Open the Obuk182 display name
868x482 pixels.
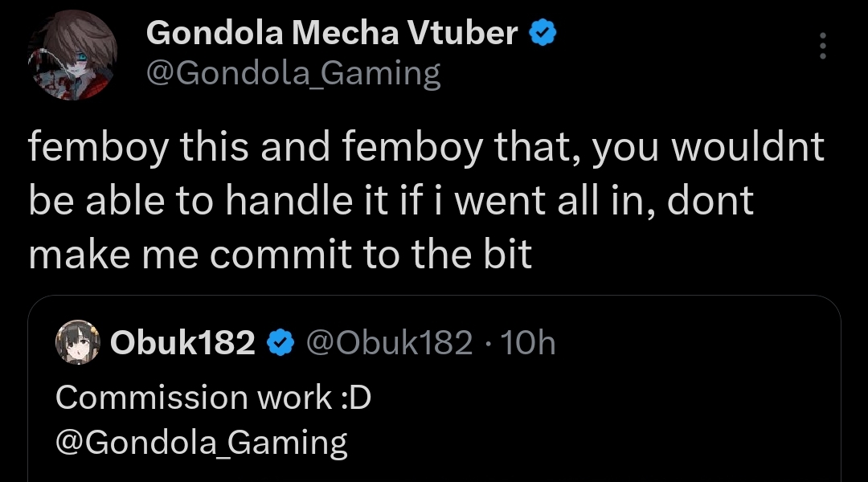182,344
